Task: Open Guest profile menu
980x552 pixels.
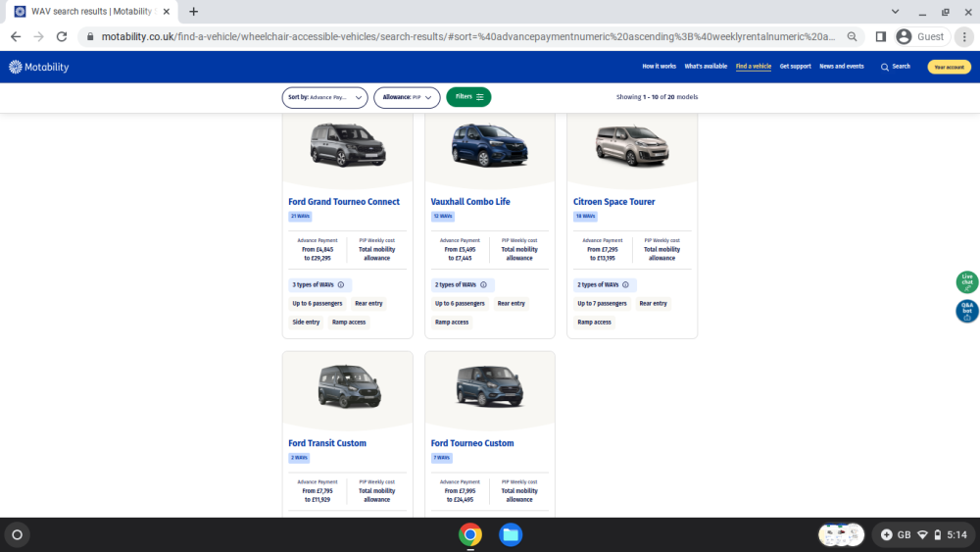Action: 921,37
